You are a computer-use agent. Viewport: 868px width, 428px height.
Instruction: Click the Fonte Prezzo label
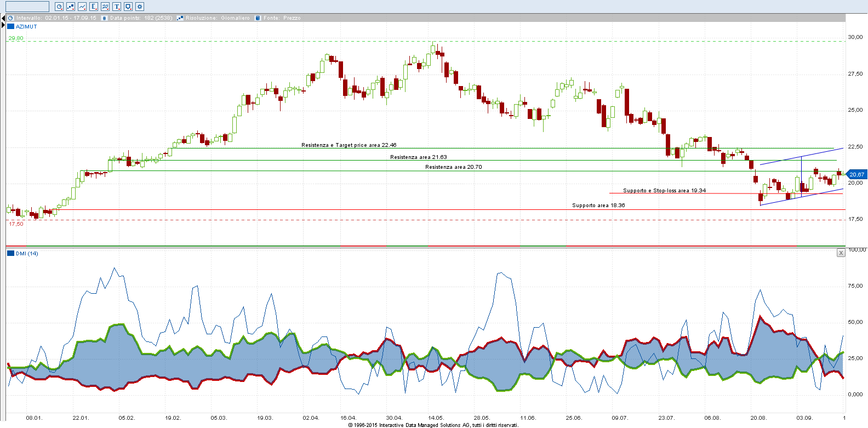282,18
